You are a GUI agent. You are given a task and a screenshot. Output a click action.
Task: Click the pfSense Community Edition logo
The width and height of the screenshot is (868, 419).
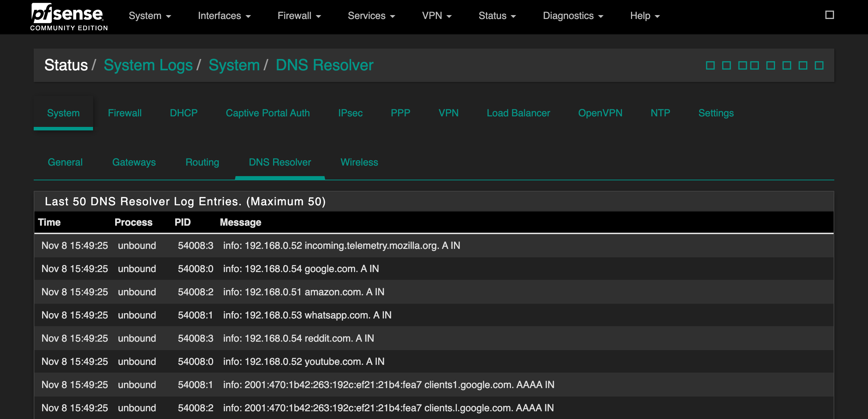pyautogui.click(x=69, y=15)
